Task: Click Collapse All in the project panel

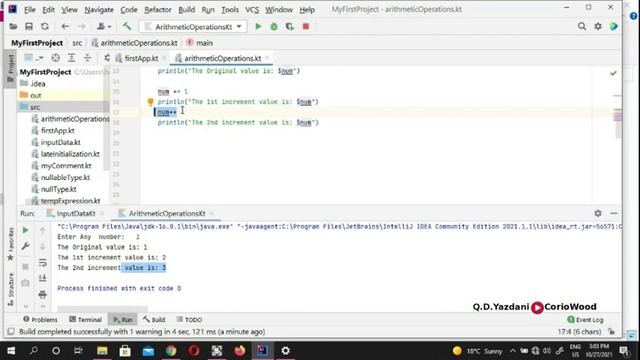Action: [x=87, y=58]
